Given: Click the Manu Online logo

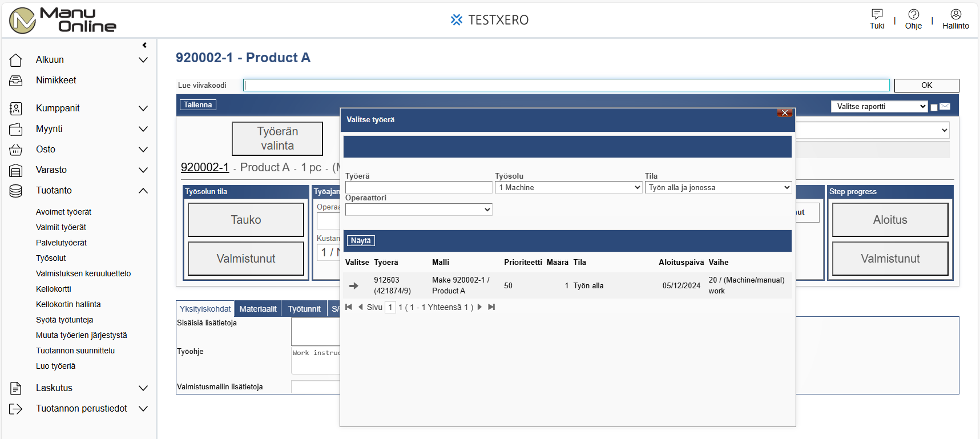Looking at the screenshot, I should pyautogui.click(x=63, y=21).
